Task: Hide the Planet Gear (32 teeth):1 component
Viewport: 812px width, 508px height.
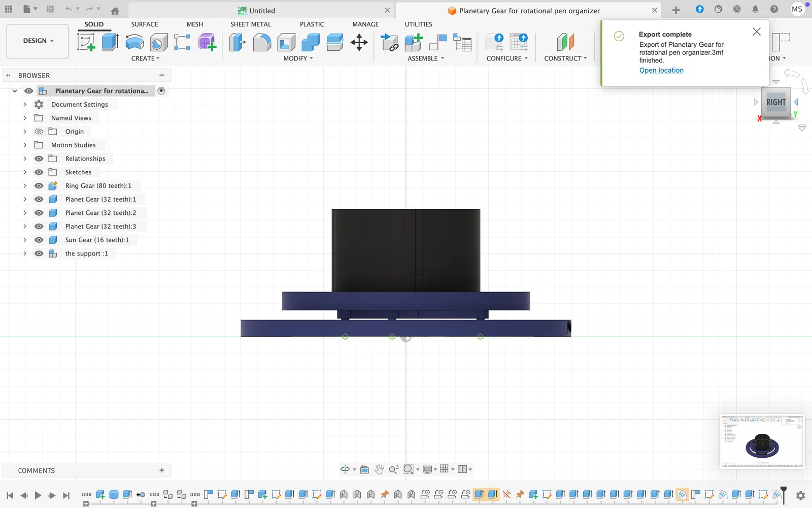Action: pyautogui.click(x=39, y=200)
